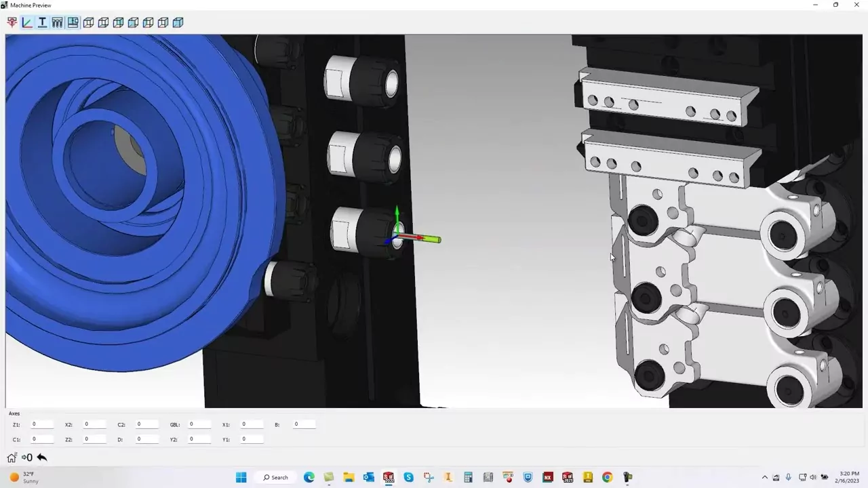Screen dimensions: 868x488
Task: Open the Windows Start menu
Action: click(x=241, y=477)
